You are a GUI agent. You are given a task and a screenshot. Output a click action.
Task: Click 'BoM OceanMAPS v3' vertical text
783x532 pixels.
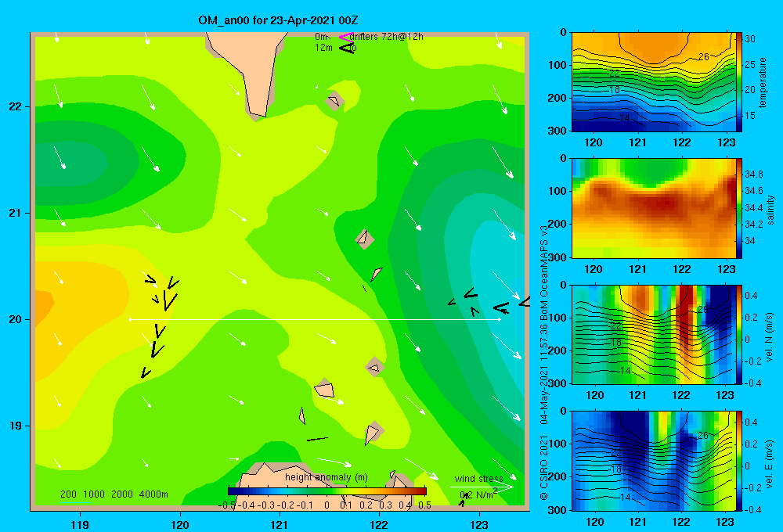pyautogui.click(x=544, y=273)
